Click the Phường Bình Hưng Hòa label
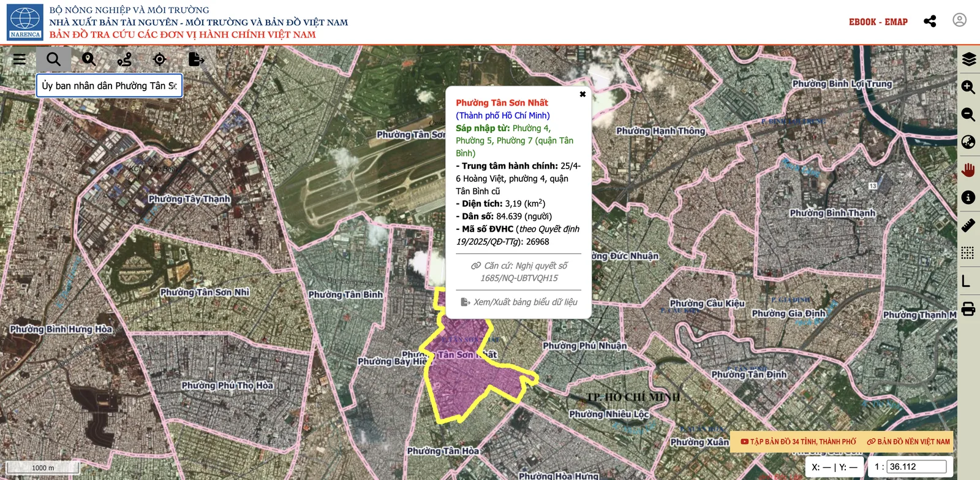This screenshot has height=480, width=980. point(61,329)
